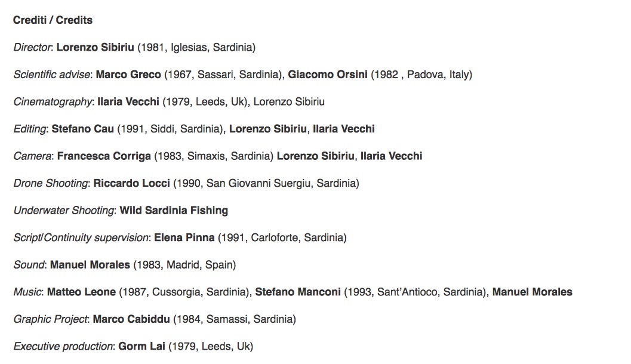This screenshot has height=364, width=631.
Task: Click Wild Sardinia Fishing text
Action: click(x=174, y=211)
